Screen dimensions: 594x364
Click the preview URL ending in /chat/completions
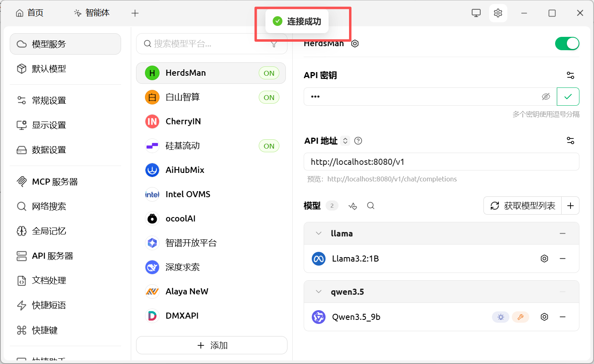click(392, 179)
